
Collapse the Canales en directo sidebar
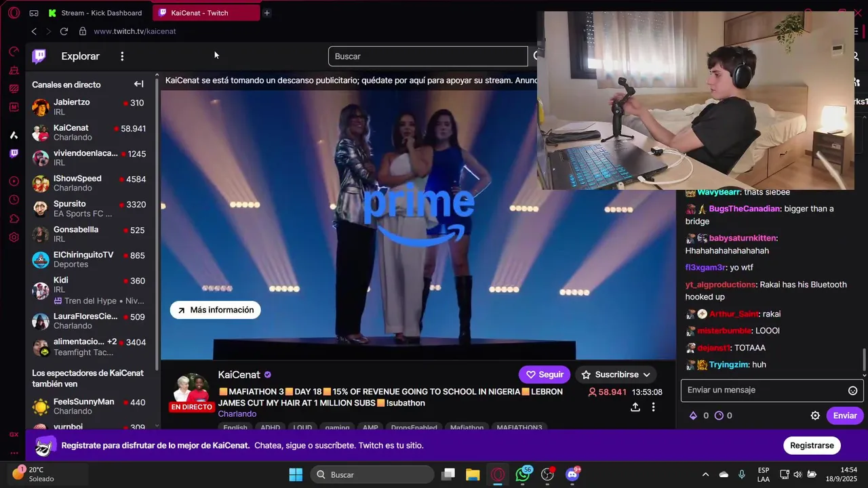click(x=138, y=84)
